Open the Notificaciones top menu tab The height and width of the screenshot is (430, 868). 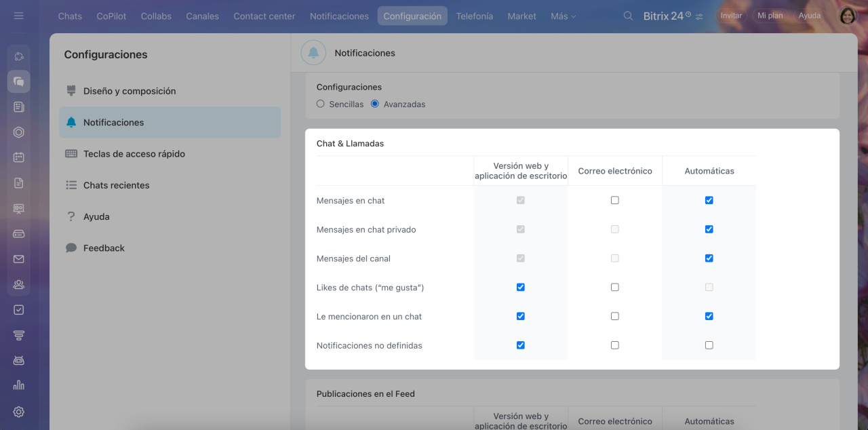pyautogui.click(x=339, y=16)
